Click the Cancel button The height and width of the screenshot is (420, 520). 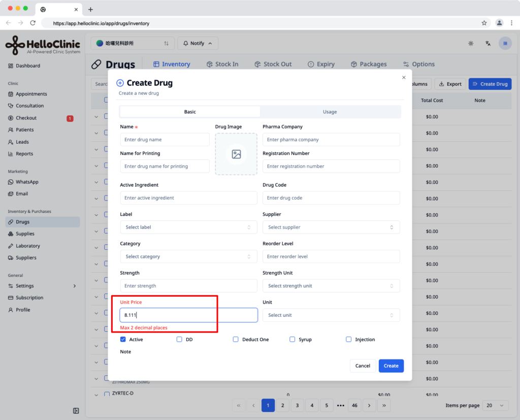pyautogui.click(x=363, y=366)
